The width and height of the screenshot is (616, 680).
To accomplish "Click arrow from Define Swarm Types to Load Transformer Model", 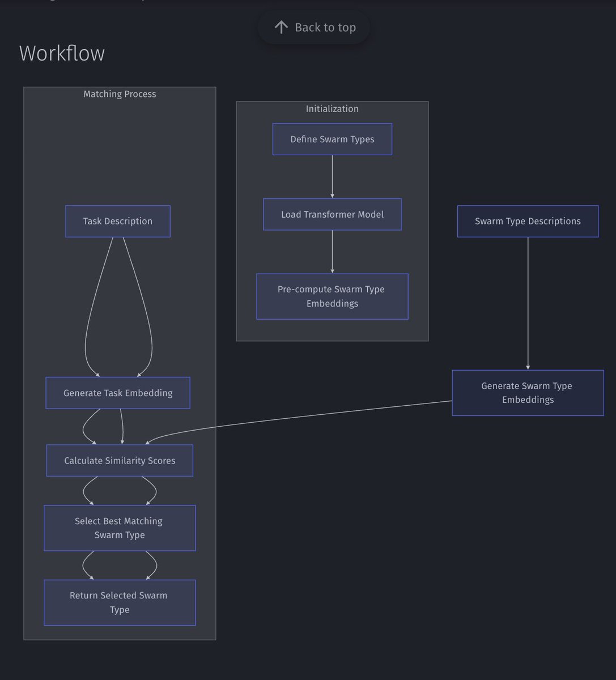I will [x=332, y=176].
